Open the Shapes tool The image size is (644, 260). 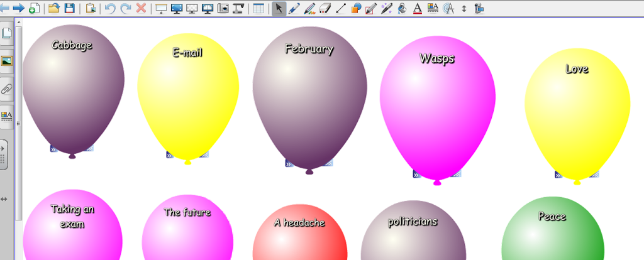356,8
